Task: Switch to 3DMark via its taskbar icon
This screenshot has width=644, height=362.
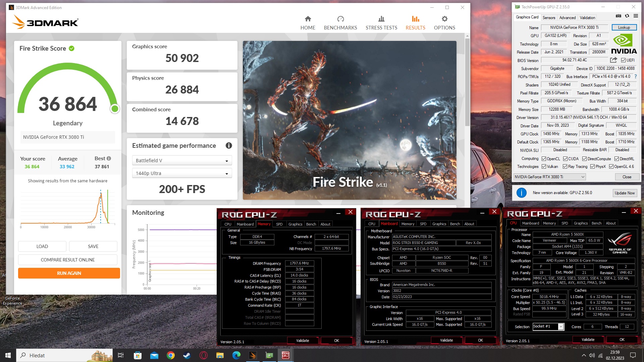Action: 253,355
